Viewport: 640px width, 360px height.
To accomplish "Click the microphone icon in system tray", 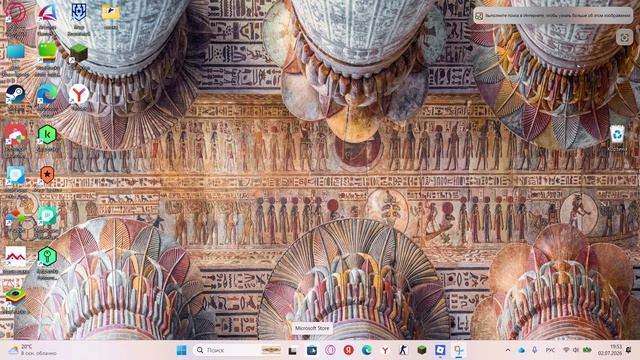I will (534, 350).
